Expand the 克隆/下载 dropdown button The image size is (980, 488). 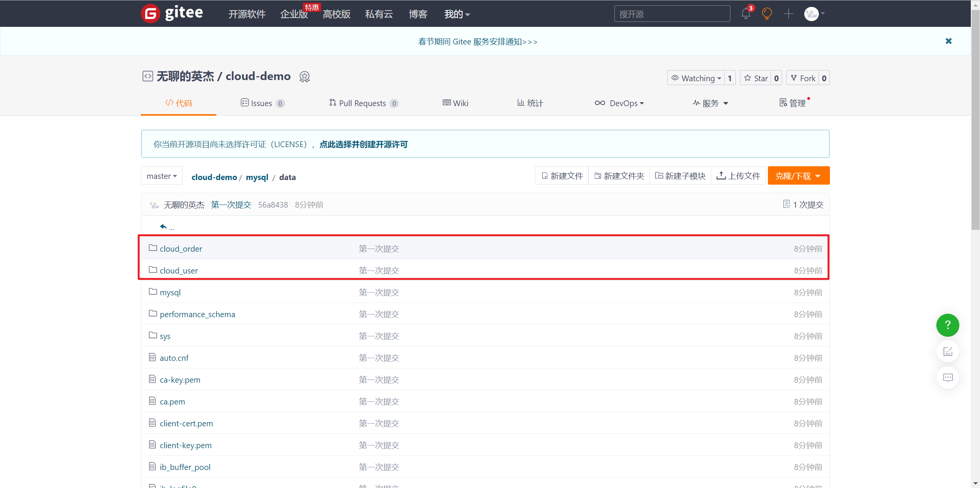(798, 176)
